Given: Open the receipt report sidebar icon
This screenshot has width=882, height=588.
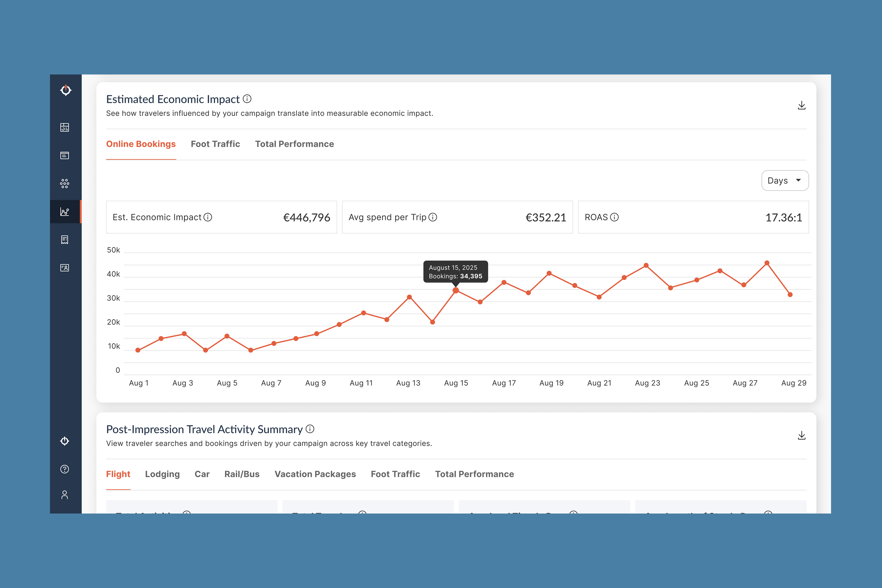Looking at the screenshot, I should point(64,240).
